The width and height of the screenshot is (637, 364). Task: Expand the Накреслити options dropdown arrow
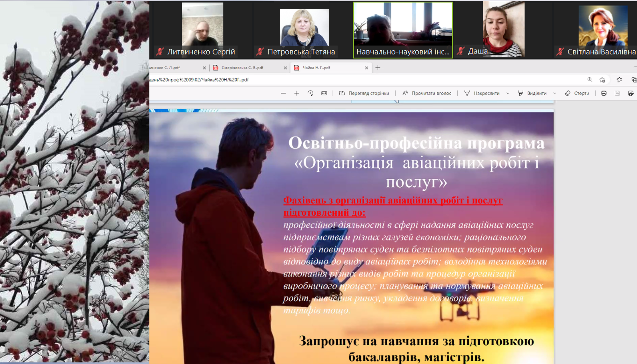point(508,93)
